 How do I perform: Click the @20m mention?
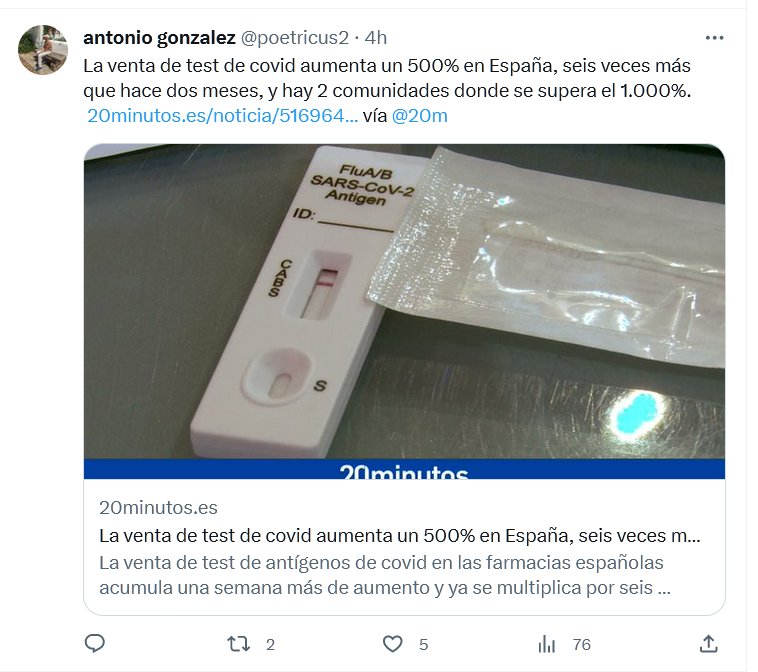pyautogui.click(x=420, y=116)
